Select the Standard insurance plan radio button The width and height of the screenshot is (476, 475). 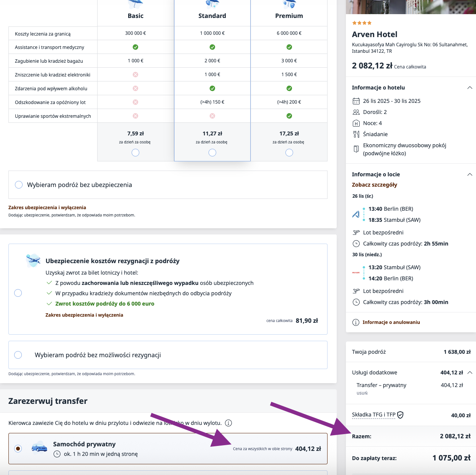click(212, 153)
